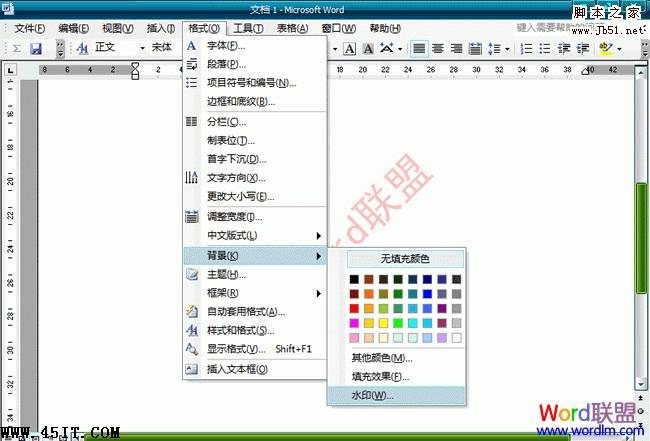Expand 框架(R) frames submenu
650x441 pixels.
(255, 293)
